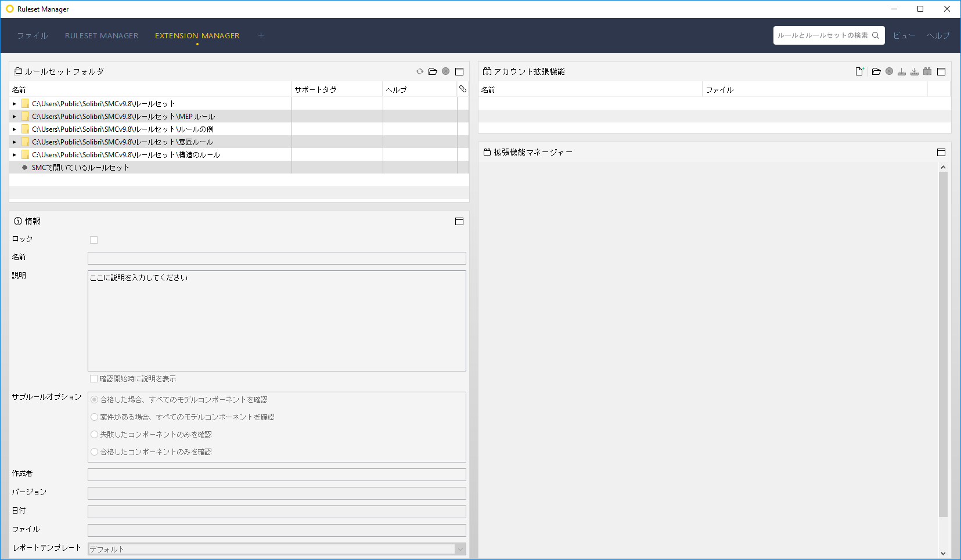Click 名前 column header in アカウント拡張機能

(591, 89)
